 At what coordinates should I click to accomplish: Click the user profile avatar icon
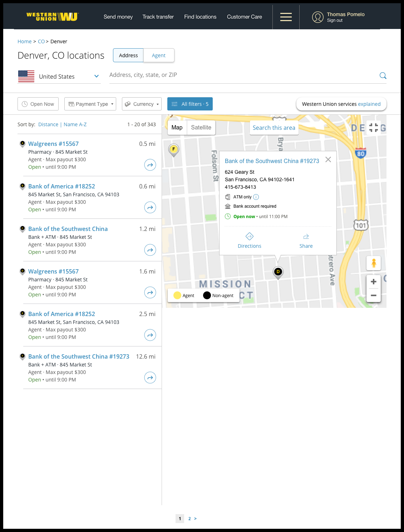tap(317, 17)
